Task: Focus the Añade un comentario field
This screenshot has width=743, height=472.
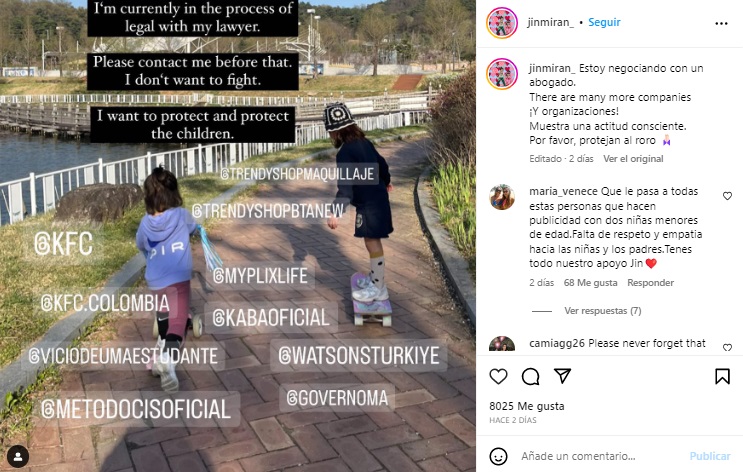Action: 597,456
